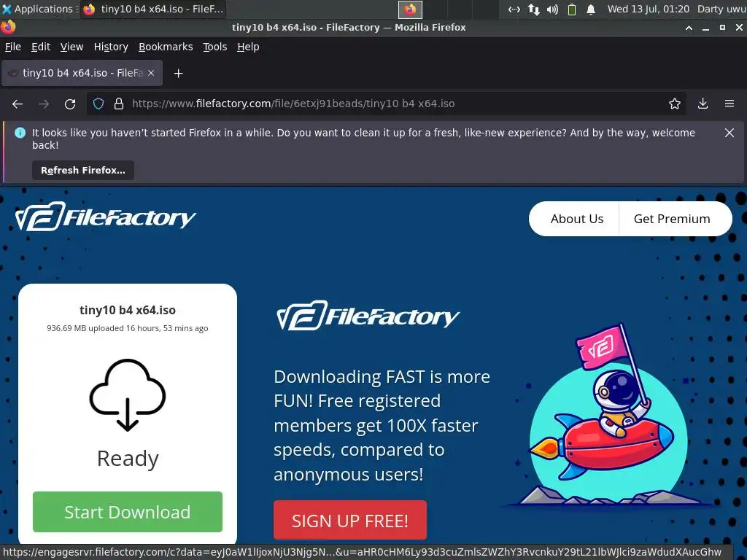
Task: Click the astronaut rocket illustration
Action: (608, 415)
